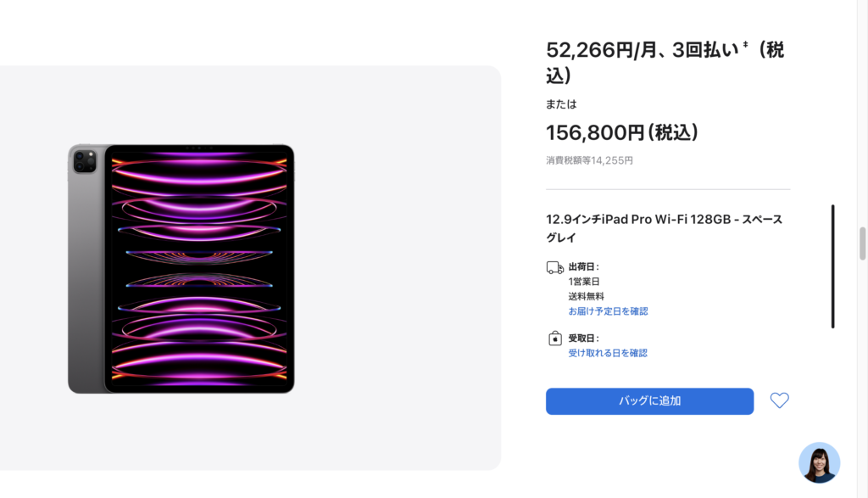Click the 1営業日 shipping time text

[x=584, y=282]
